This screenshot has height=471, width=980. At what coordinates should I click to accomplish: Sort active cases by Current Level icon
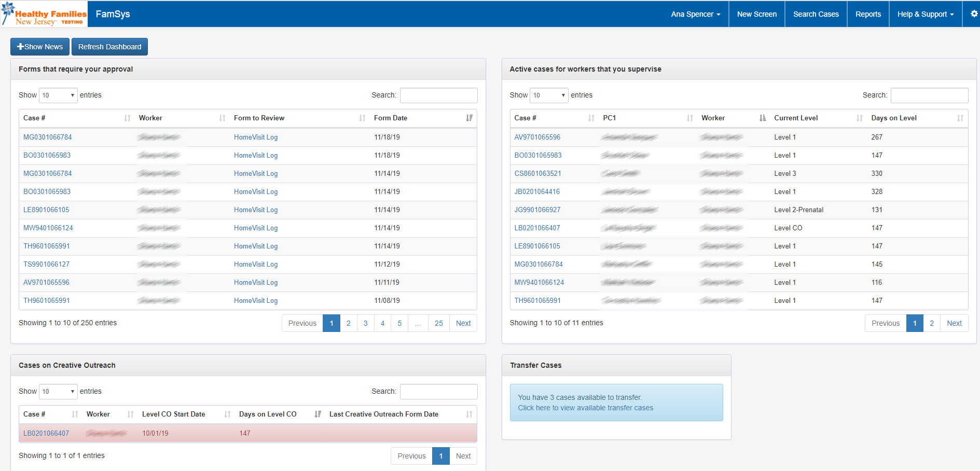coord(859,118)
